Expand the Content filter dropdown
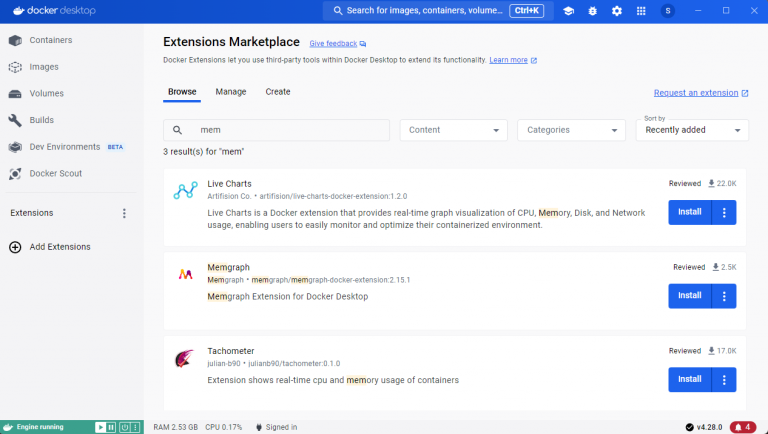The height and width of the screenshot is (434, 768). (455, 130)
